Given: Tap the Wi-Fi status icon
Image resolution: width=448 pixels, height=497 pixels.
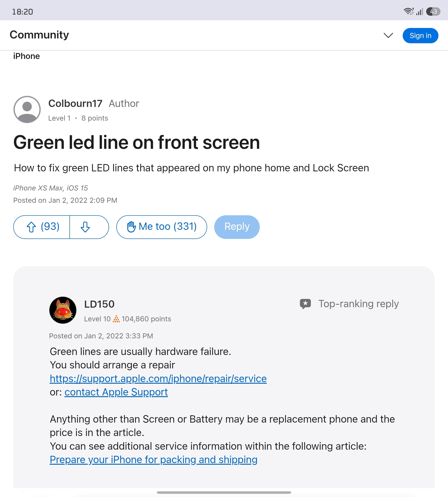Looking at the screenshot, I should tap(409, 11).
